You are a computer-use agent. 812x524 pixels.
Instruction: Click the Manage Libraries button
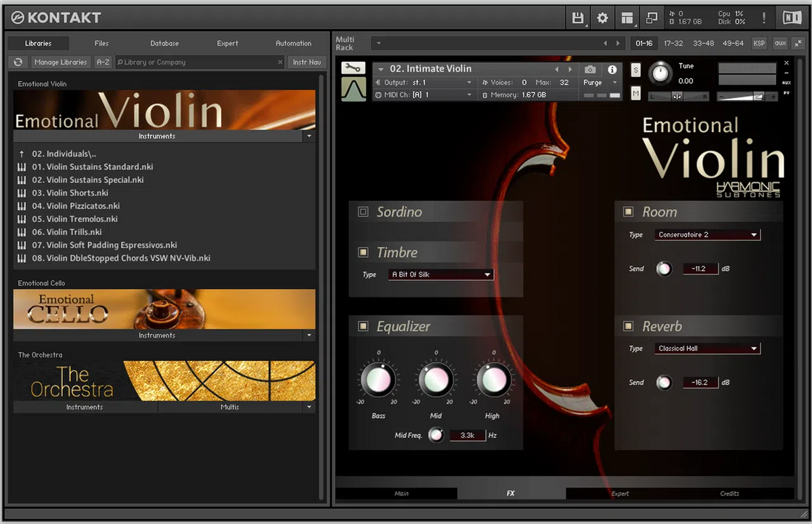[61, 62]
